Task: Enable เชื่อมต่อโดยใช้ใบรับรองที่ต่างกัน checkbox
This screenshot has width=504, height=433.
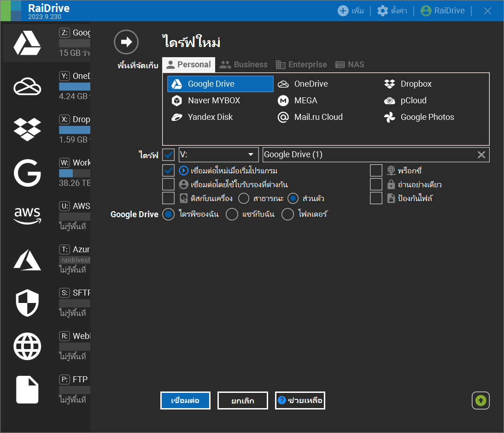Action: tap(169, 184)
